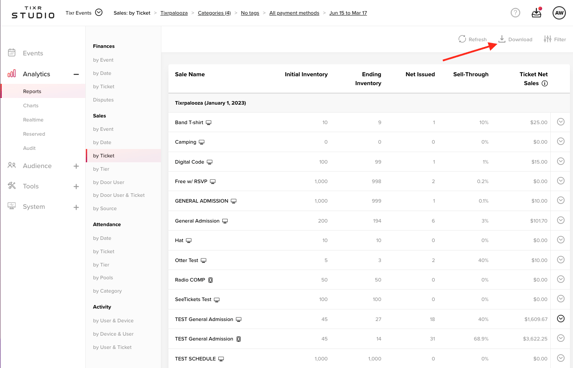Click the monitor icon beside SeeTickets Test
573x368 pixels.
coord(217,300)
